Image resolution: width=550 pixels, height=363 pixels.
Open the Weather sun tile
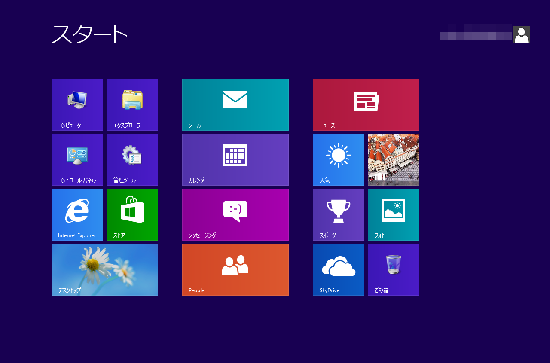click(x=338, y=160)
